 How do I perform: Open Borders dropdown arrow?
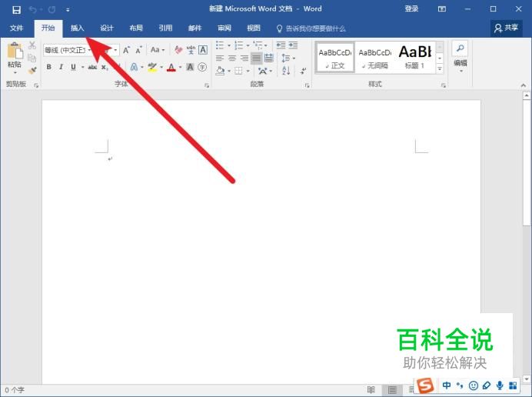coord(248,71)
